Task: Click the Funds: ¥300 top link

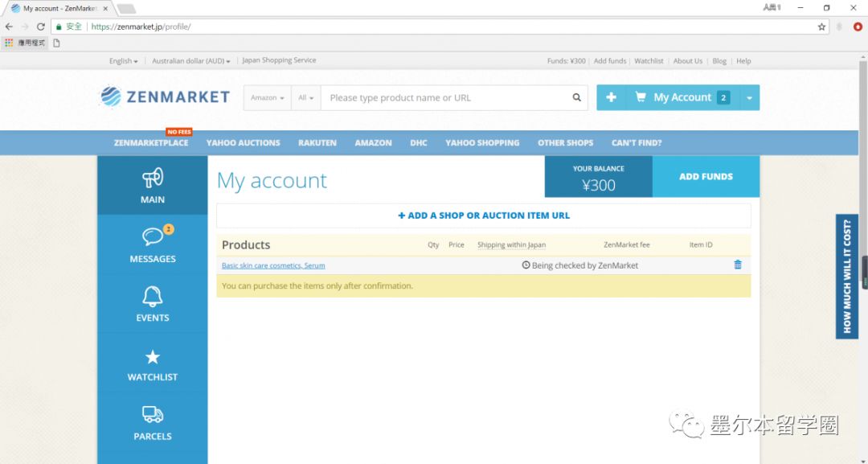Action: pos(567,61)
